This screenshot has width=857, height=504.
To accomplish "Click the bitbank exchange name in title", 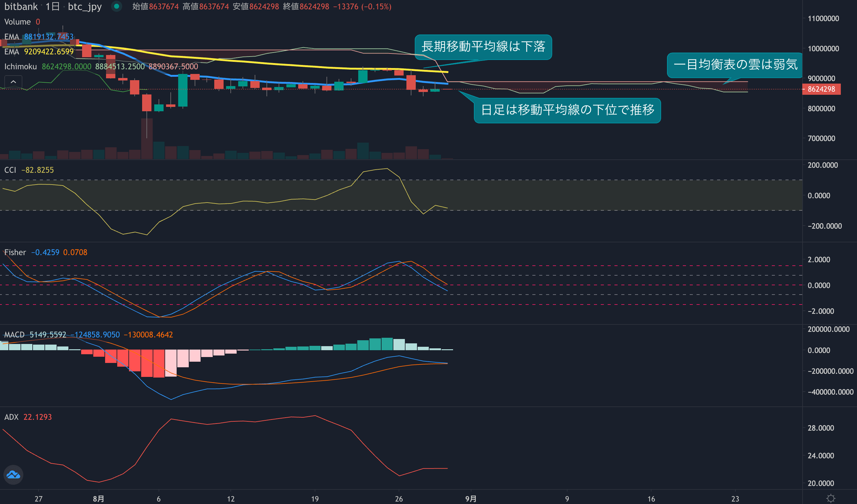I will pyautogui.click(x=21, y=7).
